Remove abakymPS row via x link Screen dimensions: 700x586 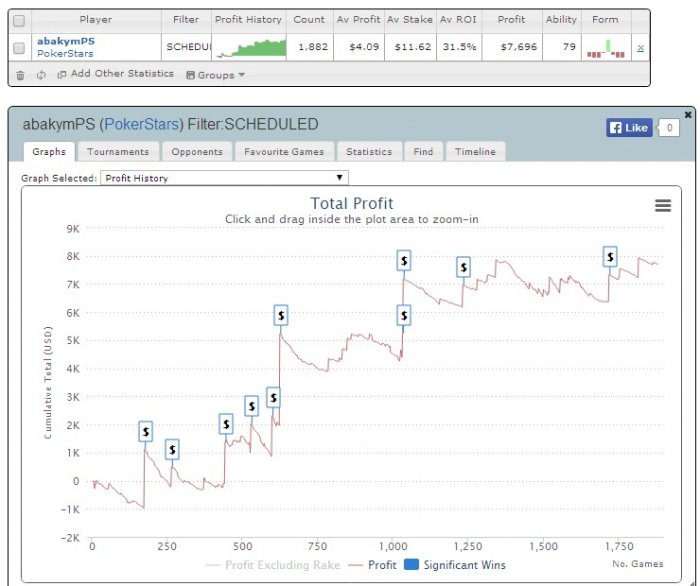coord(640,47)
